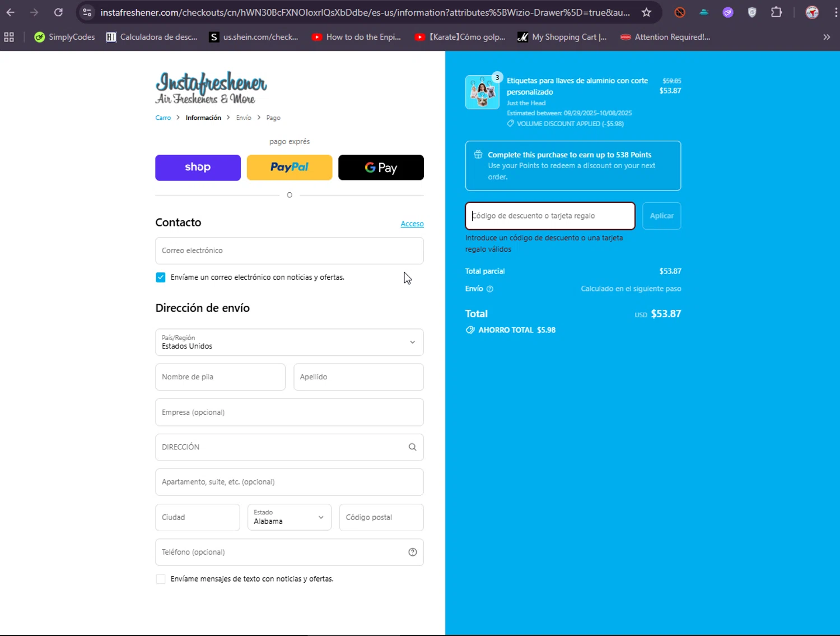Open the [Karate] Cómo golp... bookmark
The height and width of the screenshot is (636, 840).
point(460,37)
